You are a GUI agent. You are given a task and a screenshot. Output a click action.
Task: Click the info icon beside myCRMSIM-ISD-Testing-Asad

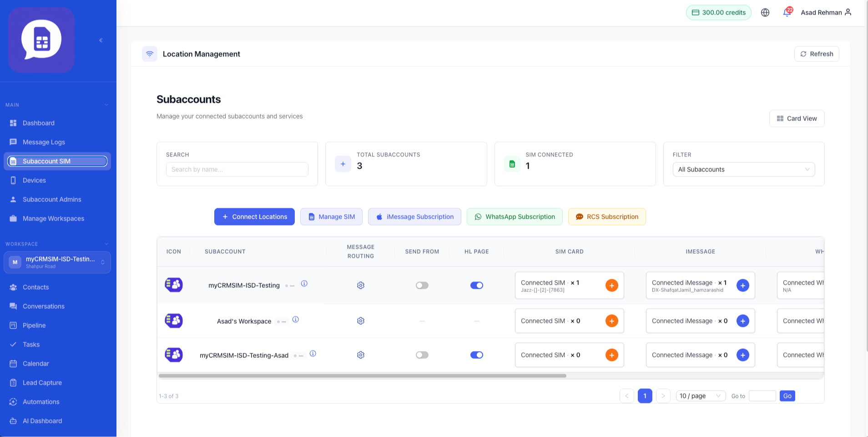[313, 354]
